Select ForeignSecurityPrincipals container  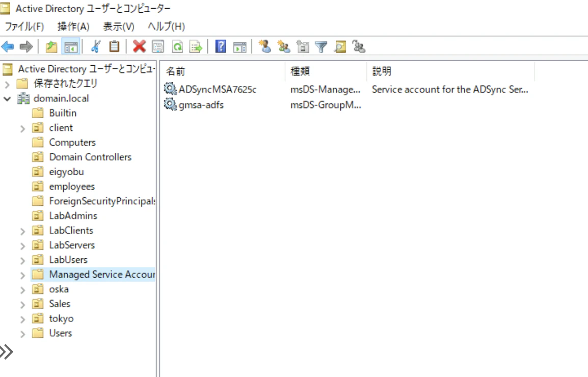click(102, 201)
